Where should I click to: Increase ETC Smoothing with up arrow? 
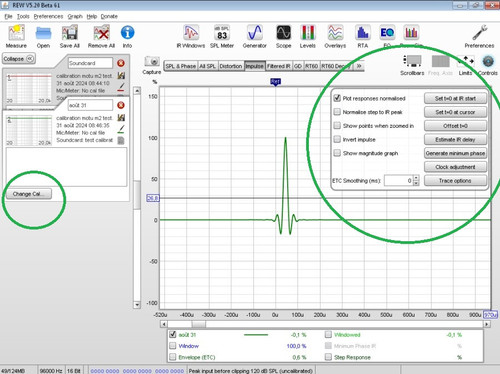pyautogui.click(x=416, y=178)
